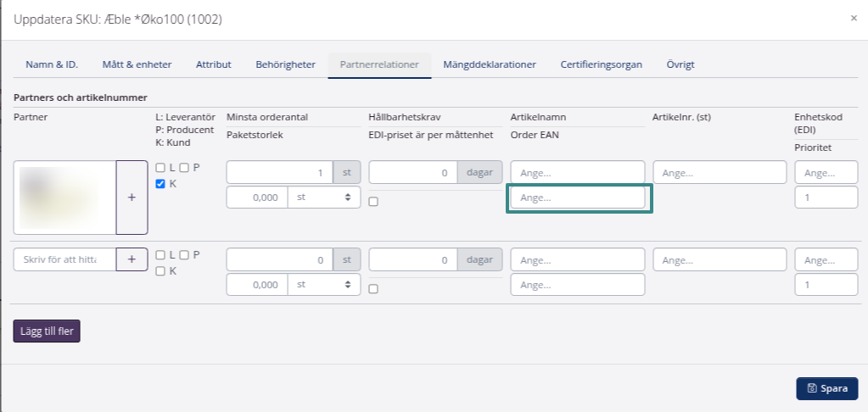Click the plus button beside the first partner
Screen dimensions: 868x412
click(x=132, y=197)
